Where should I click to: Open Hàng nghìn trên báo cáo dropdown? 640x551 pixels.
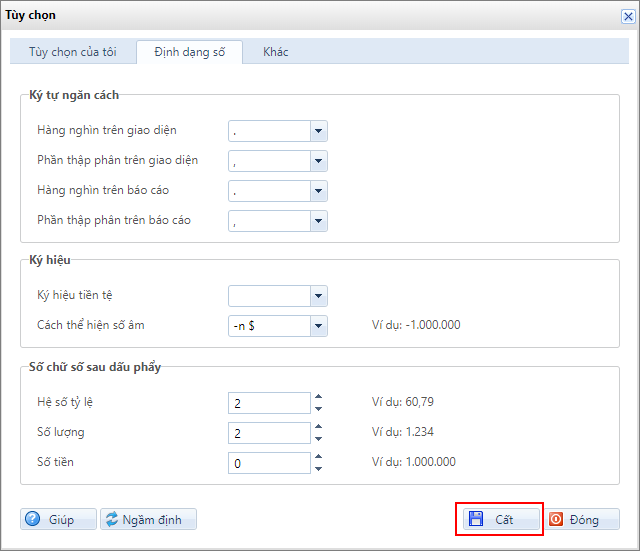[x=318, y=191]
